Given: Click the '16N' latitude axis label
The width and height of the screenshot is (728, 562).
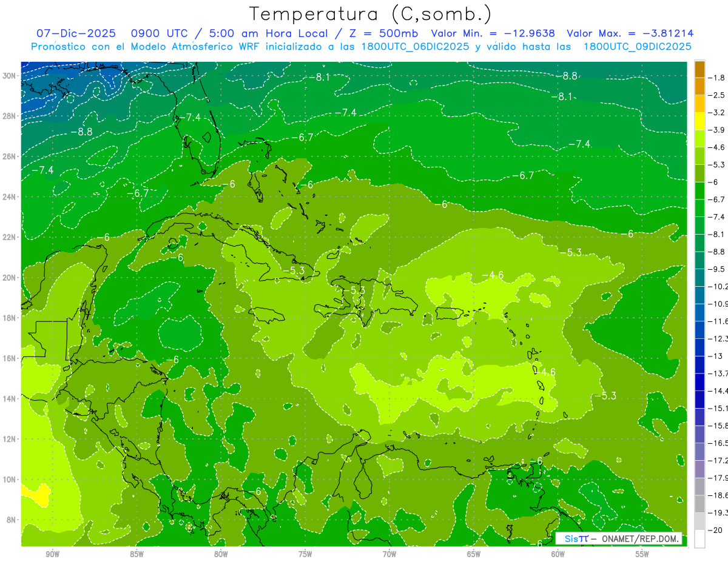Looking at the screenshot, I should point(10,358).
